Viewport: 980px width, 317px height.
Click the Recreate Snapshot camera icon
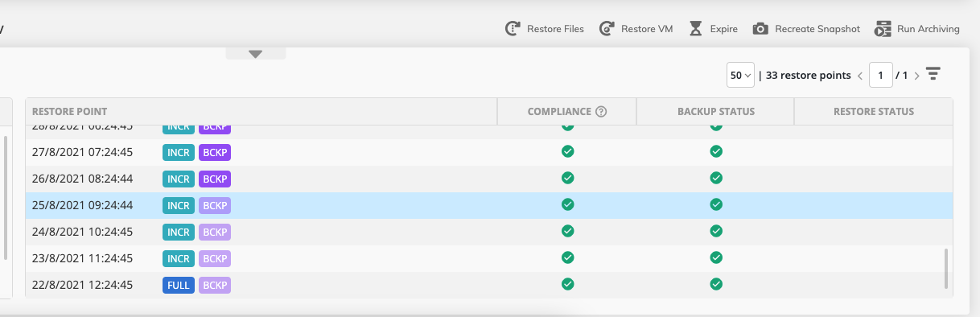point(760,29)
